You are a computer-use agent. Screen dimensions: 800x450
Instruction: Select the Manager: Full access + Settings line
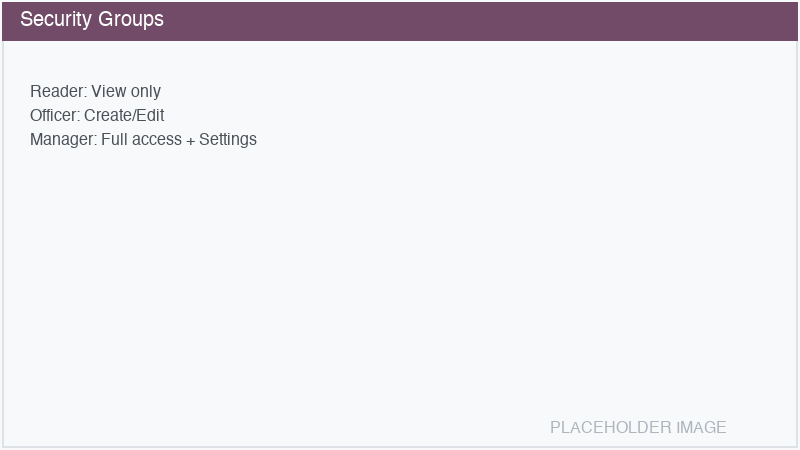pos(143,140)
